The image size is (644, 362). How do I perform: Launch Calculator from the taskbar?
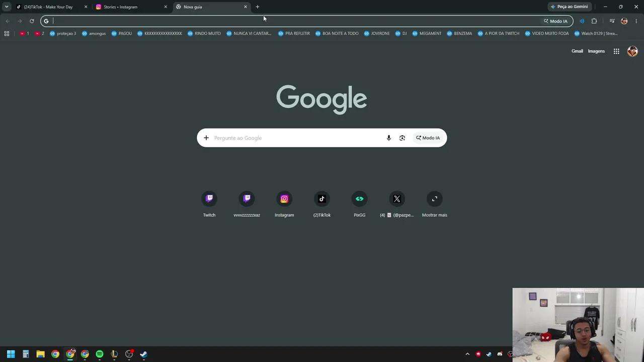click(x=26, y=354)
